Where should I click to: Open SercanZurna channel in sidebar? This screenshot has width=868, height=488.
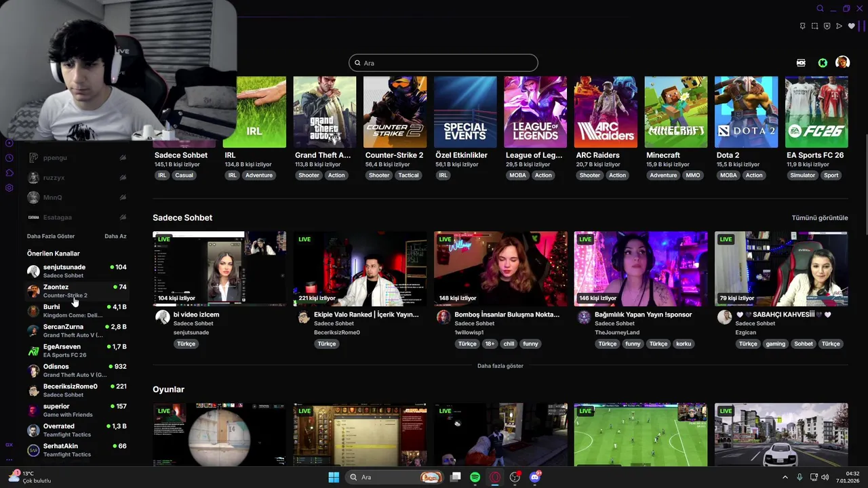(x=77, y=331)
